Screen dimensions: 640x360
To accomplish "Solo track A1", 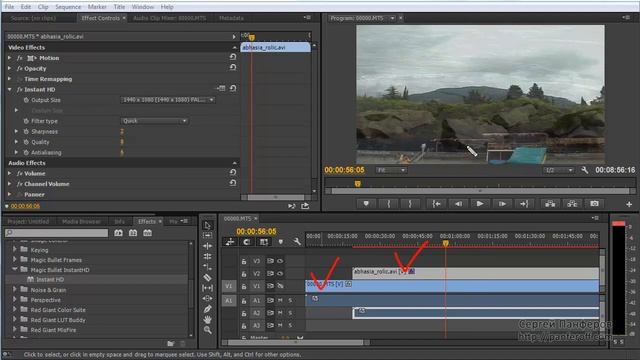I will (x=290, y=300).
